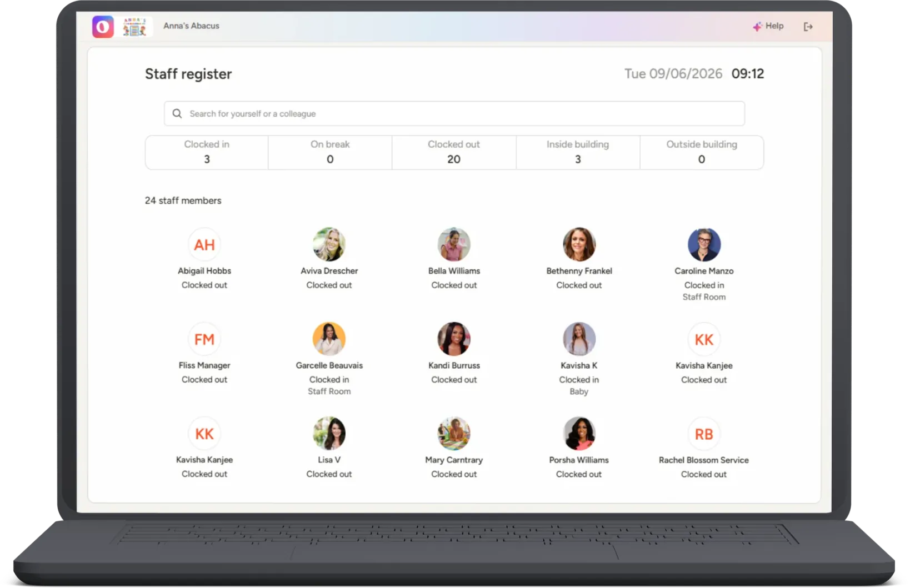Select the Abigail Hobbs AH avatar
Image resolution: width=910 pixels, height=588 pixels.
[x=204, y=244]
